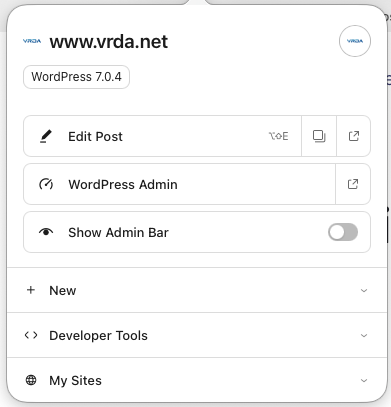Click the chevron on the My Sites row

pos(364,381)
